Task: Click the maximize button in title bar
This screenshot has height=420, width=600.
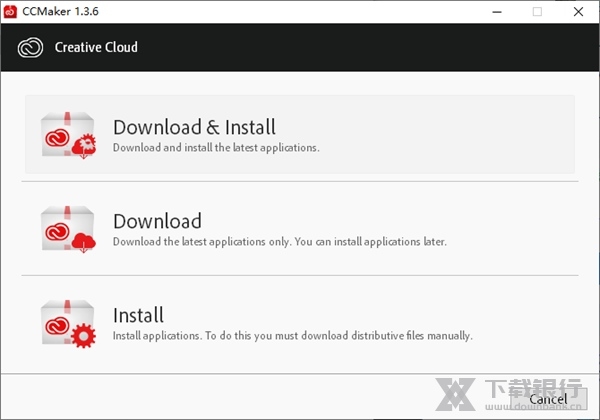Action: pos(537,12)
